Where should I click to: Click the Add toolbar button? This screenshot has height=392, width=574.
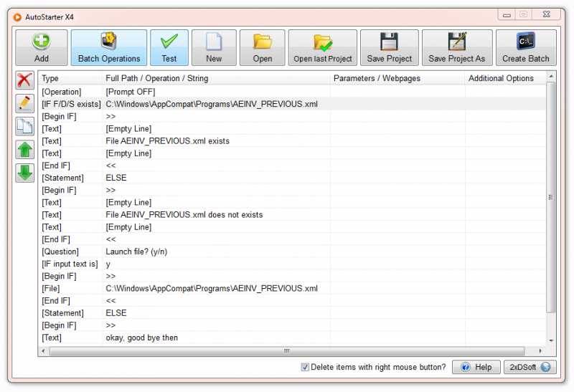coord(42,47)
